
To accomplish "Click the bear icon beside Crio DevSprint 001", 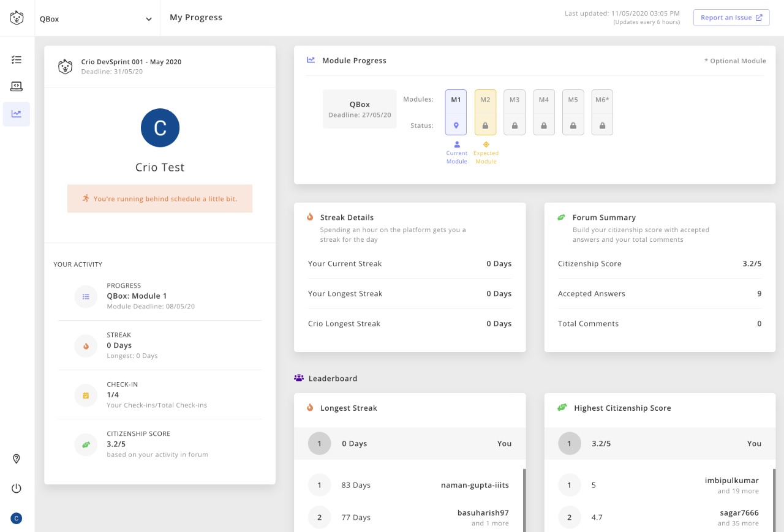I will (x=65, y=66).
